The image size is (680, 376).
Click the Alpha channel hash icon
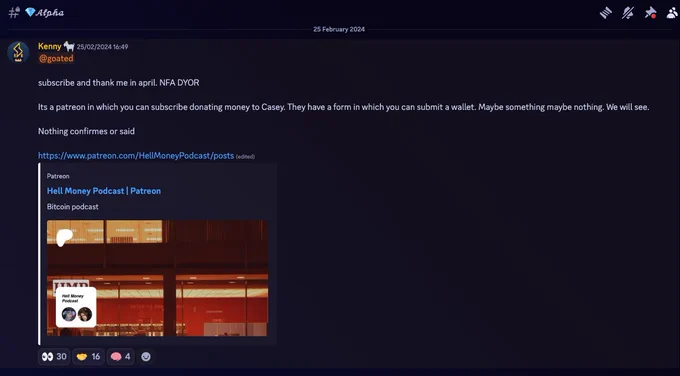click(14, 12)
